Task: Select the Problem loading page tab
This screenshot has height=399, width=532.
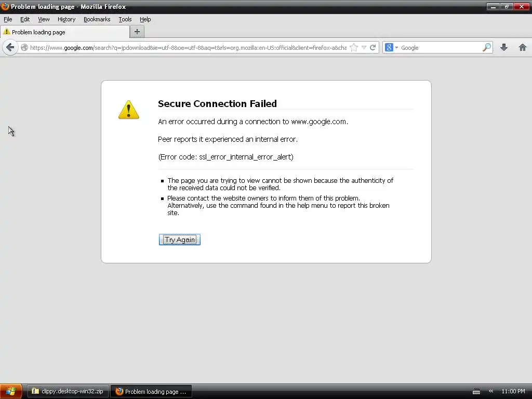Action: coord(65,32)
